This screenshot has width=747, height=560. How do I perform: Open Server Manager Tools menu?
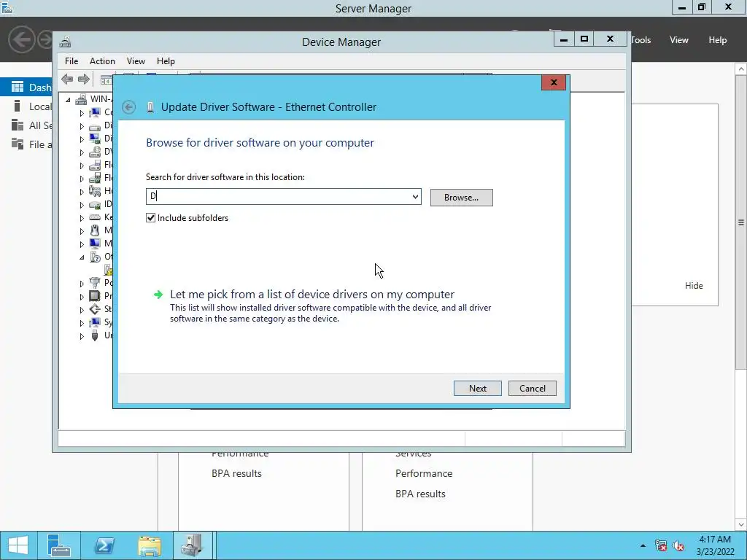coord(640,40)
